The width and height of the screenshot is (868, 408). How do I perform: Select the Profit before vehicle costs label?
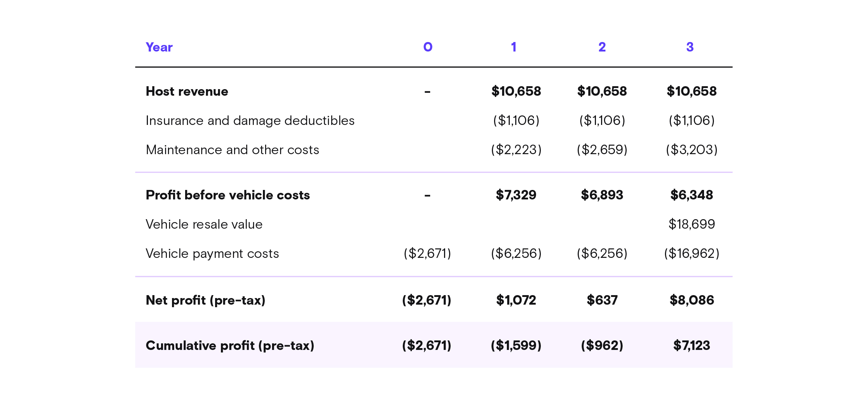(228, 195)
